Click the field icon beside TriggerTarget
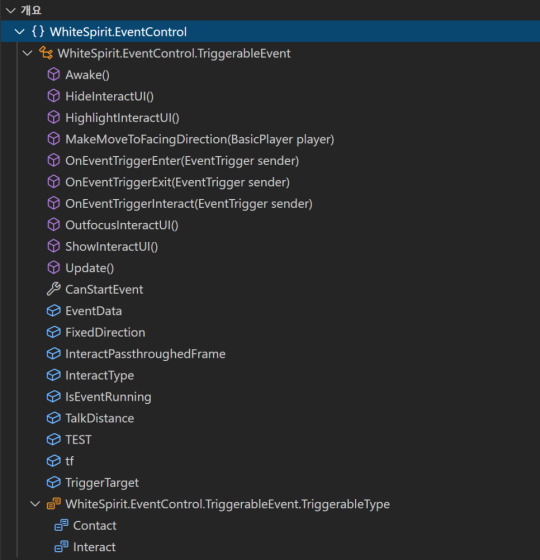This screenshot has height=560, width=540. pyautogui.click(x=54, y=482)
